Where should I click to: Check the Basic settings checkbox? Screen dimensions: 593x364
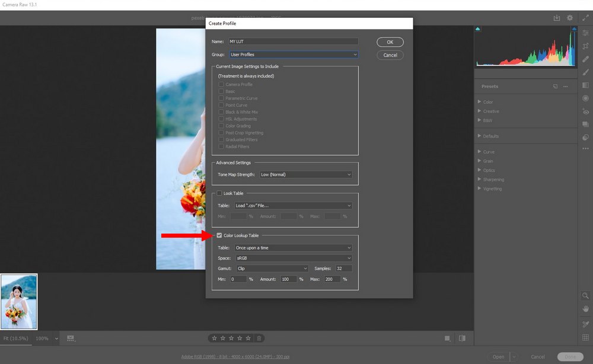click(x=221, y=91)
